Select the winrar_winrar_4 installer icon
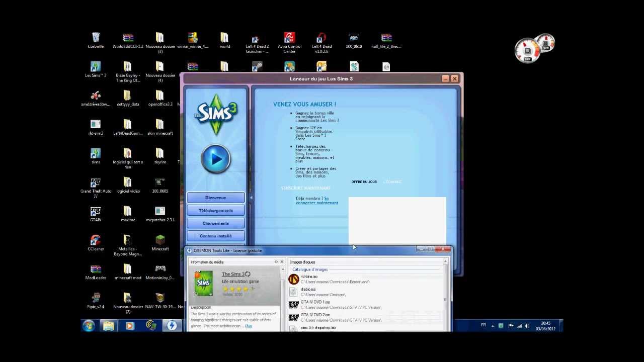 pyautogui.click(x=193, y=41)
